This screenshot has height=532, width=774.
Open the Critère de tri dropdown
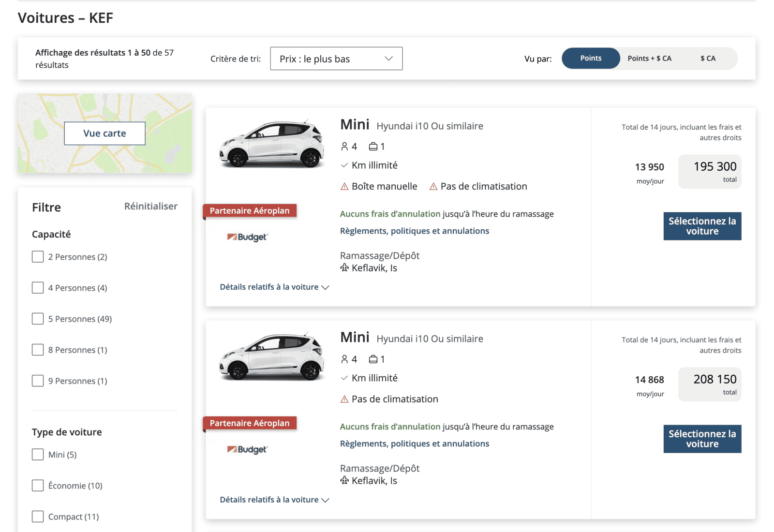336,58
